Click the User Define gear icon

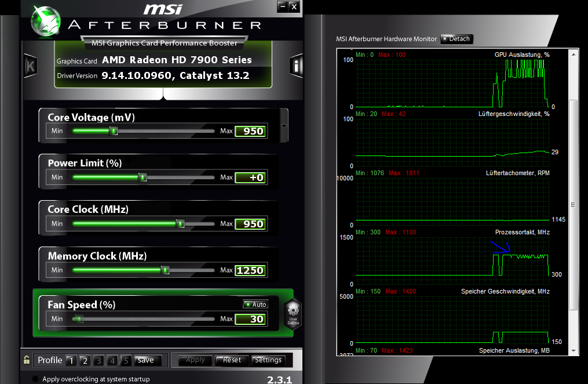pos(293,314)
